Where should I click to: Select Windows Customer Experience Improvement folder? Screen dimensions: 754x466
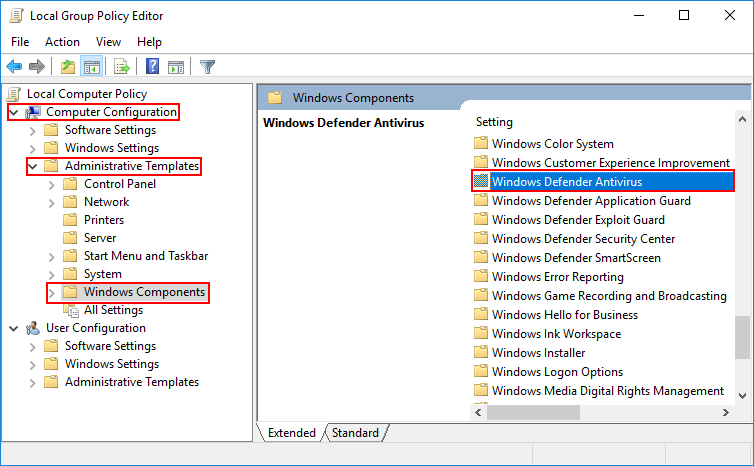(611, 163)
